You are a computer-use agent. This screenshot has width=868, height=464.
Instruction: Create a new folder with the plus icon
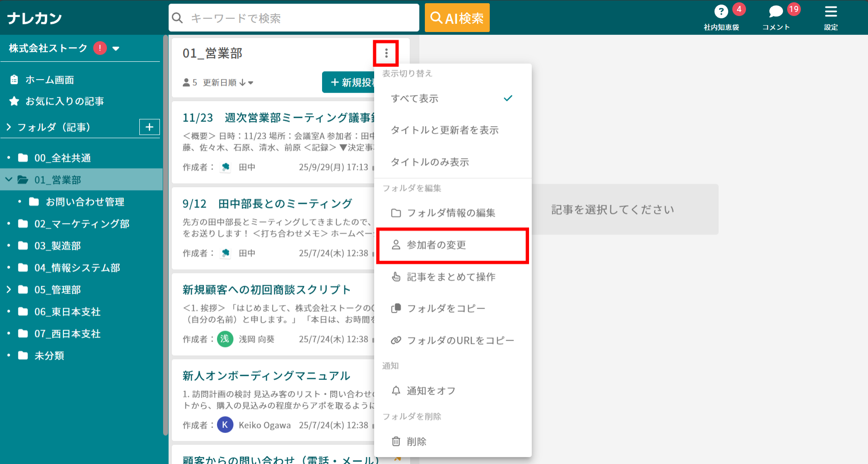coord(149,127)
